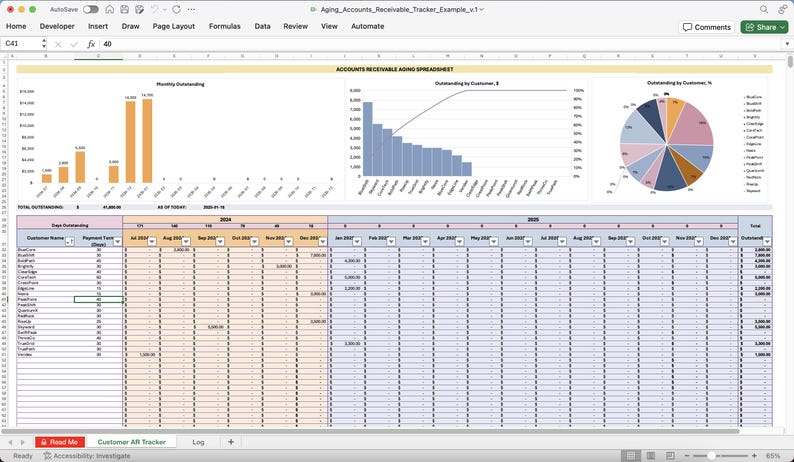This screenshot has height=462, width=794.
Task: Open the Customer Name sort filter dropdown
Action: (x=70, y=242)
